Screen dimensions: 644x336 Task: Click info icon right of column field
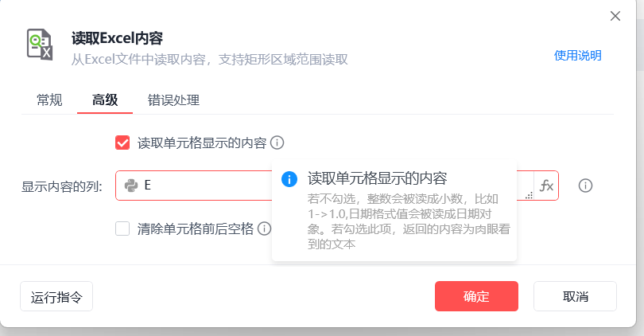[x=586, y=186]
